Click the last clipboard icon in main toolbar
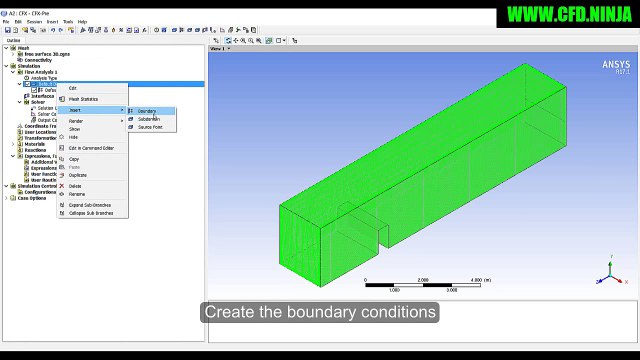This screenshot has height=360, width=640. pos(253,30)
